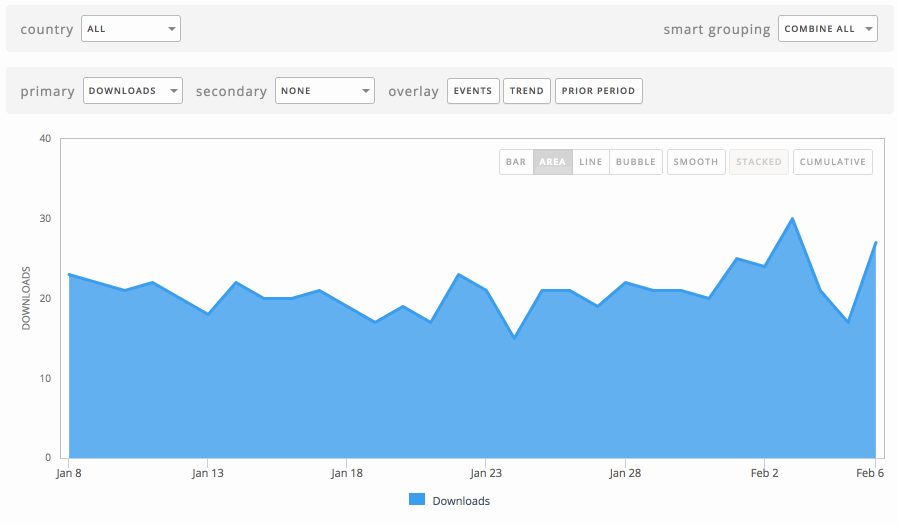Viewport: 898px width, 524px height.
Task: Enable CUMULATIVE chart mode
Action: coord(833,162)
